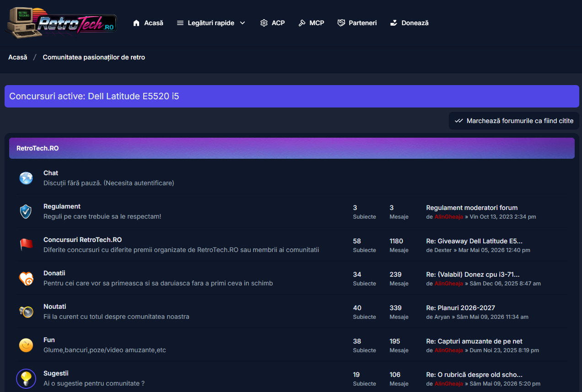
Task: Click the hamburger icon beside Legături rapide
Action: point(180,23)
